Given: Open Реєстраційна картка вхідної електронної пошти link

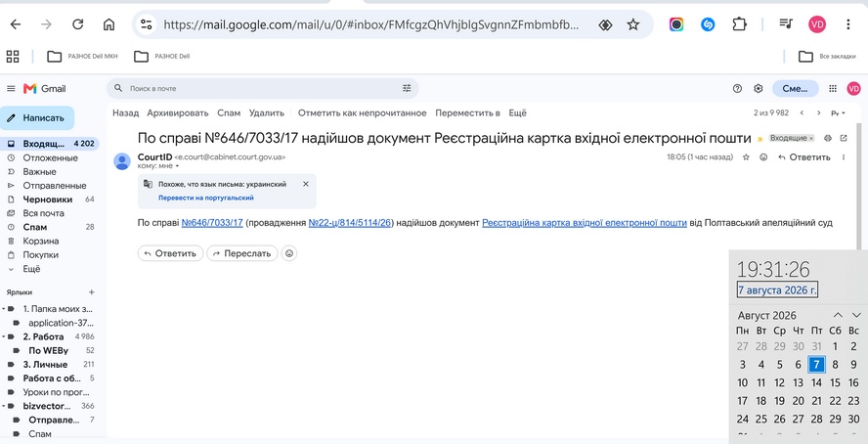Looking at the screenshot, I should 585,223.
